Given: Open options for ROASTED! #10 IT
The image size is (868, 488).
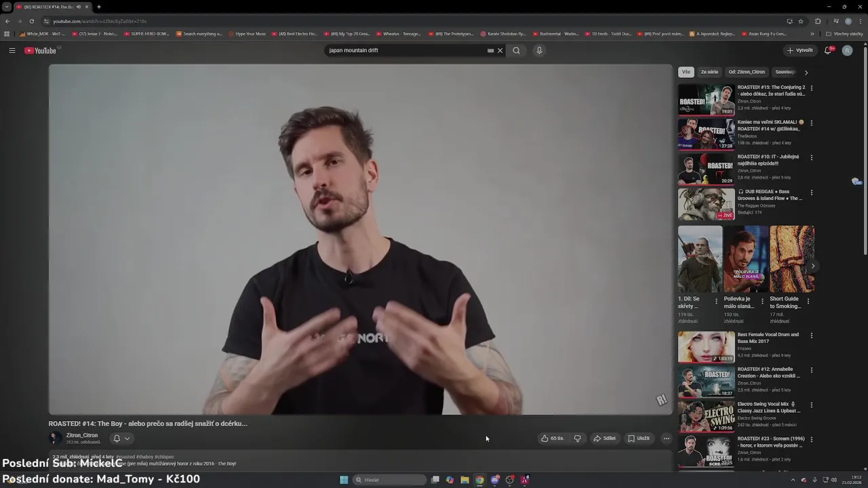Looking at the screenshot, I should click(811, 157).
